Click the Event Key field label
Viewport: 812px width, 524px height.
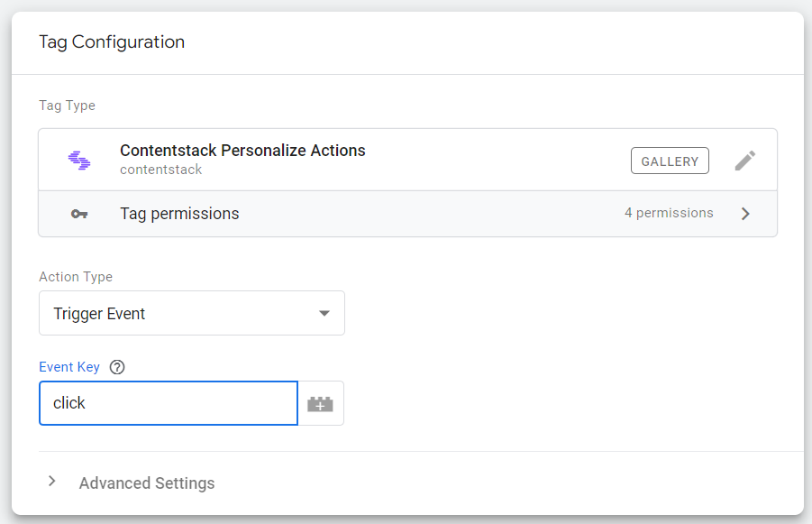pyautogui.click(x=69, y=367)
